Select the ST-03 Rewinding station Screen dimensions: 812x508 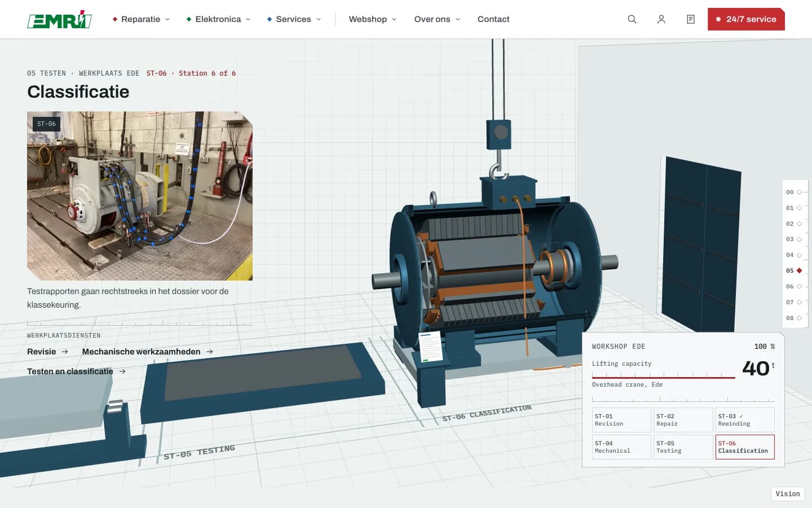coord(745,420)
